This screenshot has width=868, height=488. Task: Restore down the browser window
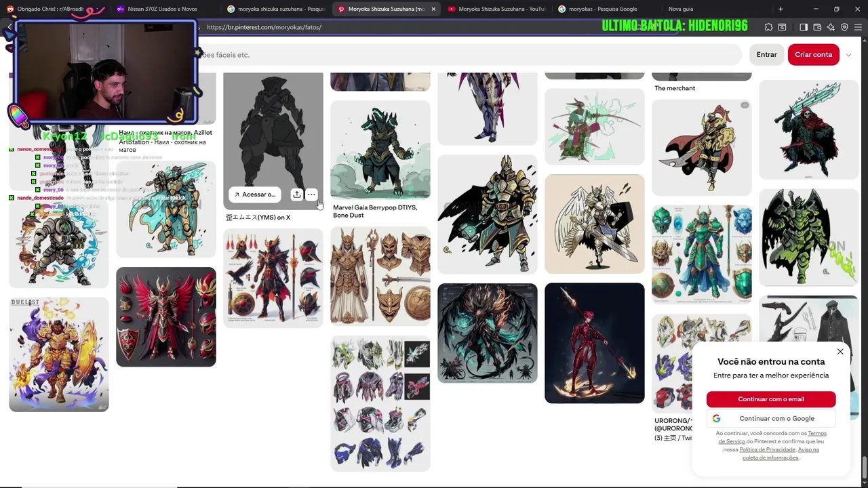(x=836, y=9)
